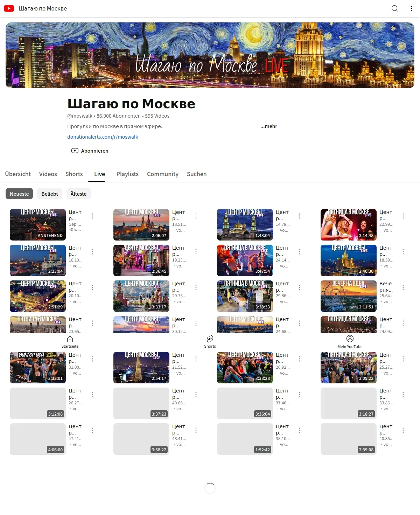
Task: Open options menu for 1:43:04 video
Action: click(300, 216)
